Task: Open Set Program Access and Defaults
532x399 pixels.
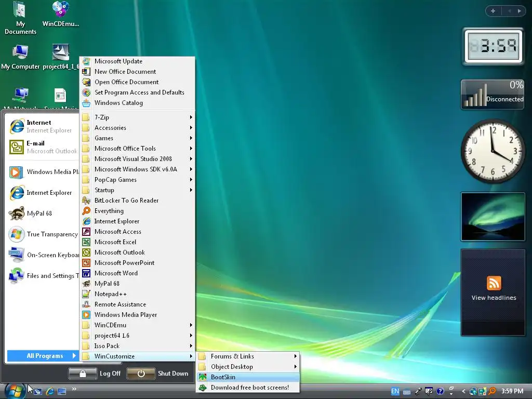Action: point(138,92)
